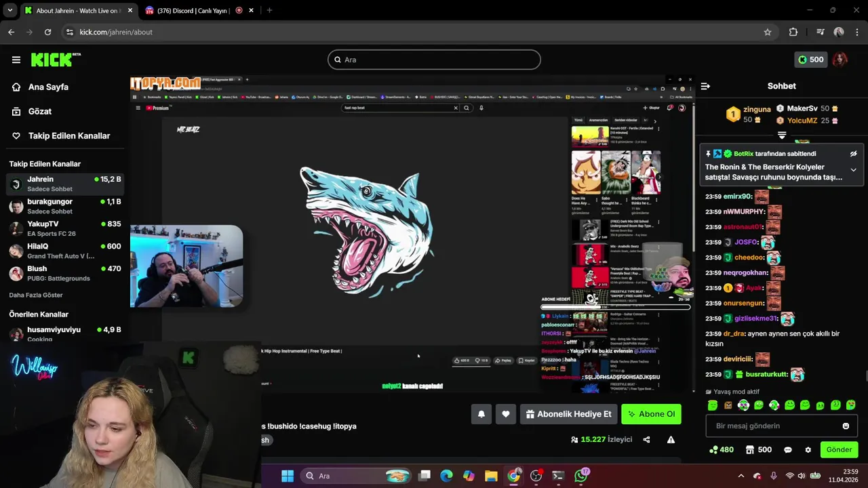The height and width of the screenshot is (488, 868).
Task: Click username busraturkutt in chat
Action: pyautogui.click(x=766, y=374)
